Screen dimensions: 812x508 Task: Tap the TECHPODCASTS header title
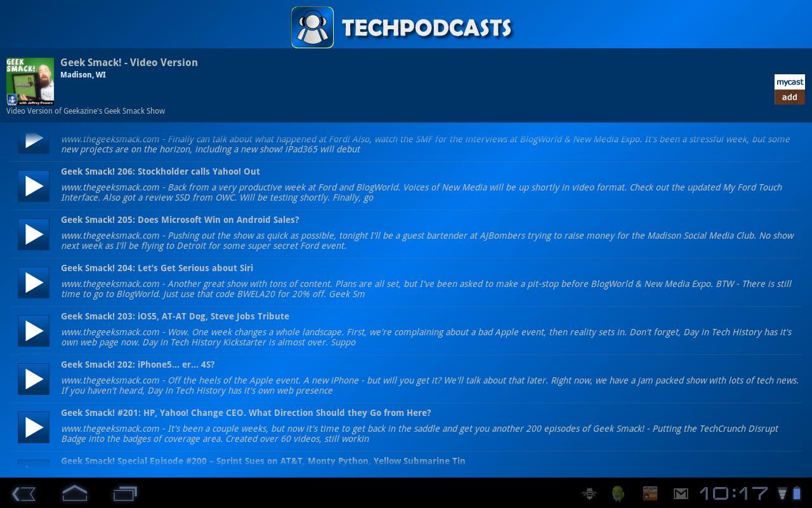click(426, 28)
